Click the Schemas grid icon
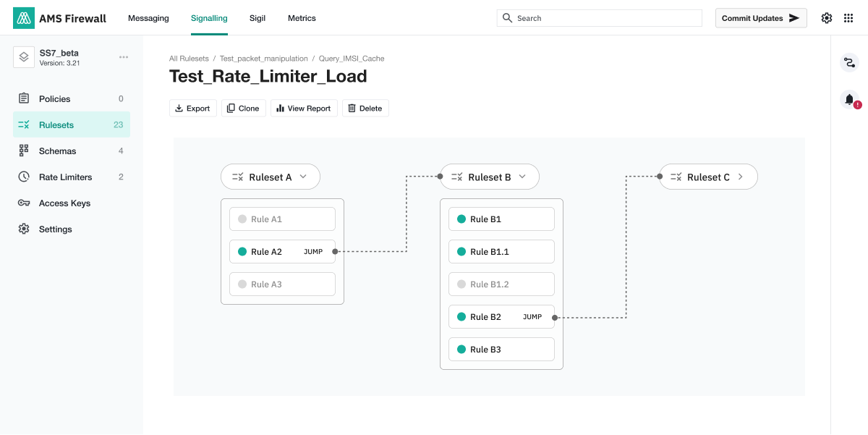The height and width of the screenshot is (435, 868). 24,151
